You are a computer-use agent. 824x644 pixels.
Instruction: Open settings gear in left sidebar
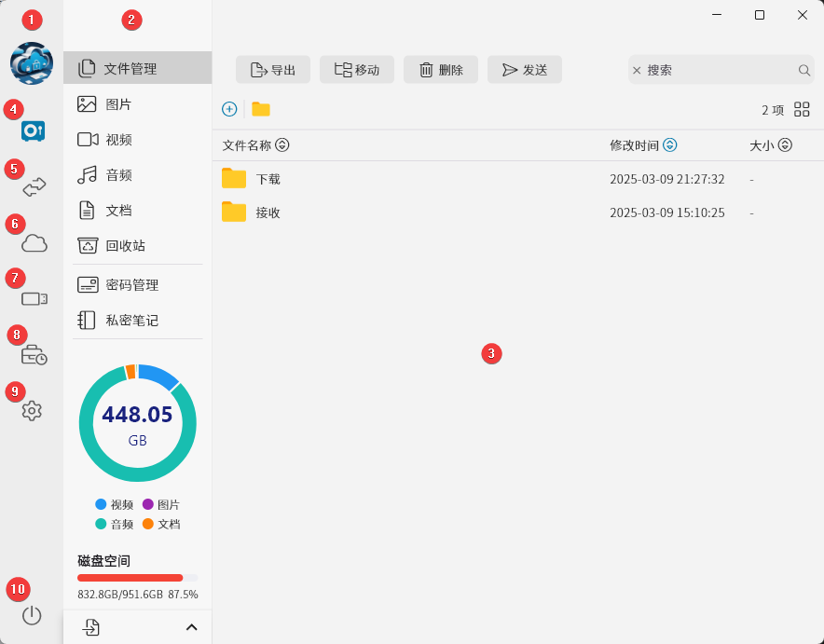click(x=32, y=411)
